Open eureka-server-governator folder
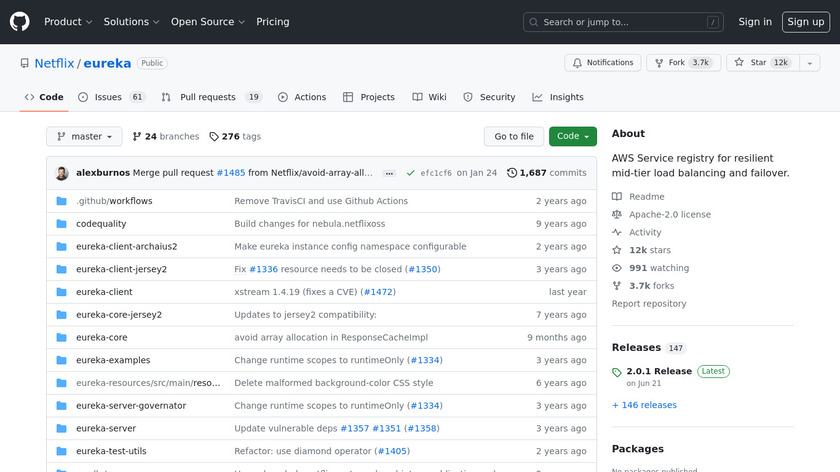Image resolution: width=840 pixels, height=472 pixels. (x=131, y=406)
